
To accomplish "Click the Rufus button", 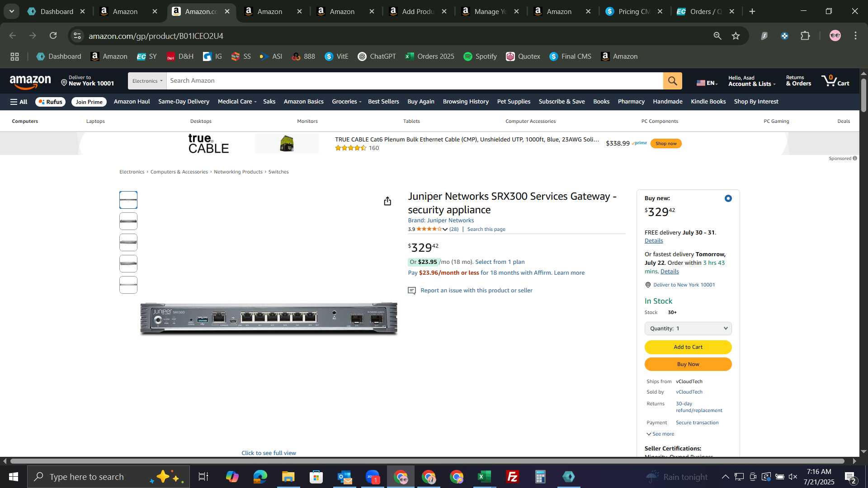I will click(50, 102).
